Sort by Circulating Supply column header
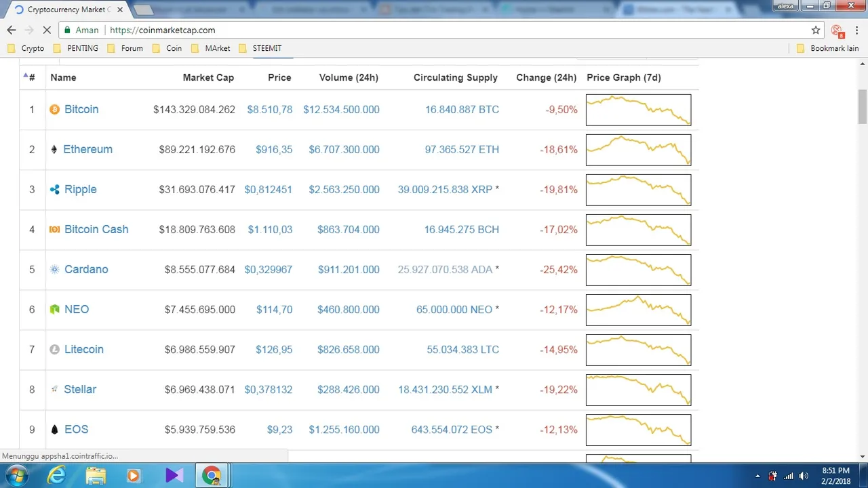868x488 pixels. (456, 77)
